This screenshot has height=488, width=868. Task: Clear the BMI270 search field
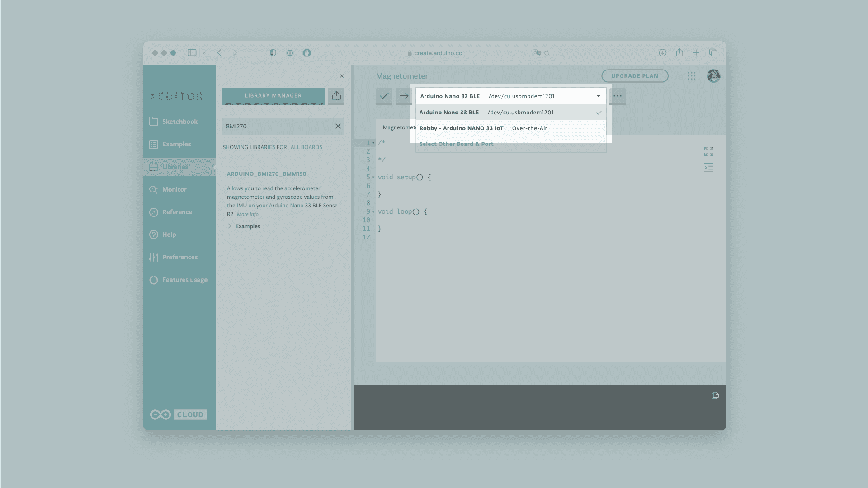(x=338, y=126)
